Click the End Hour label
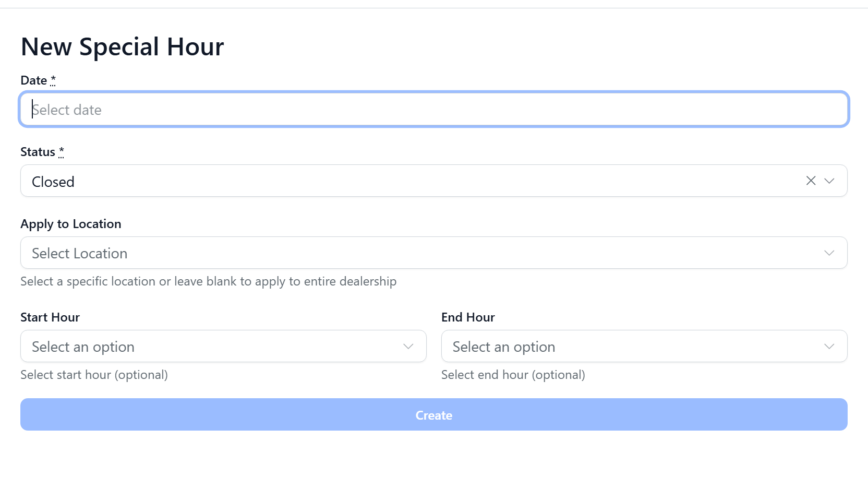 468,317
